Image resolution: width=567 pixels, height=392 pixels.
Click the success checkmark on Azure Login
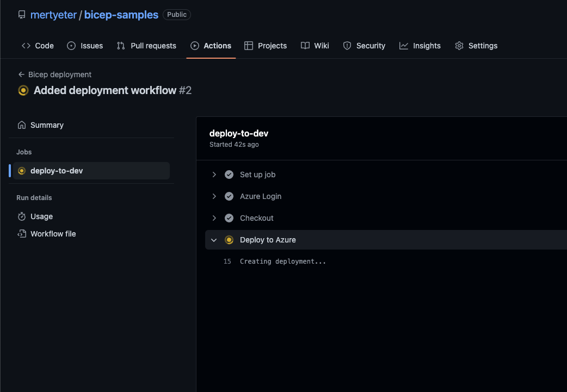click(229, 196)
